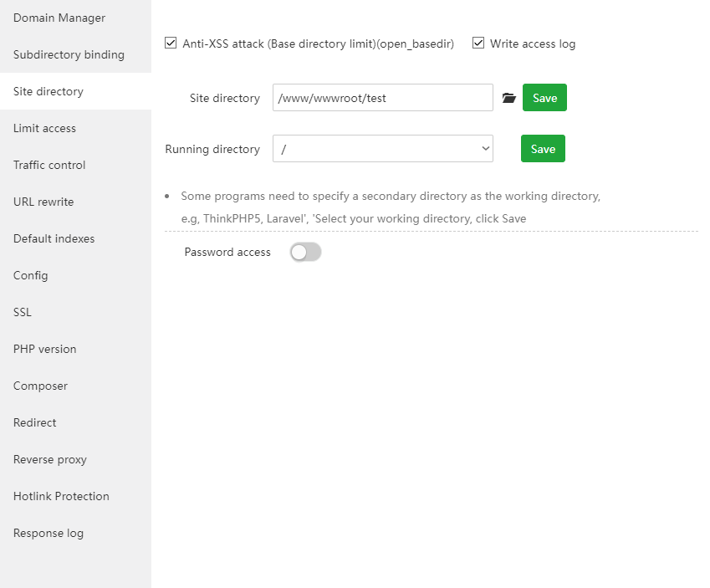
Task: Open the Reverse proxy tab
Action: 50,459
